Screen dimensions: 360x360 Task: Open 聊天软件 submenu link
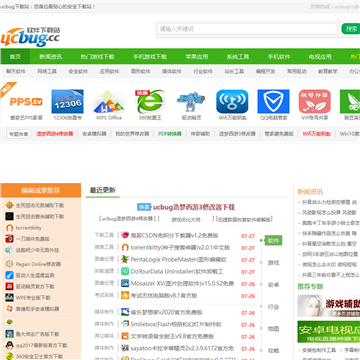coord(16,71)
